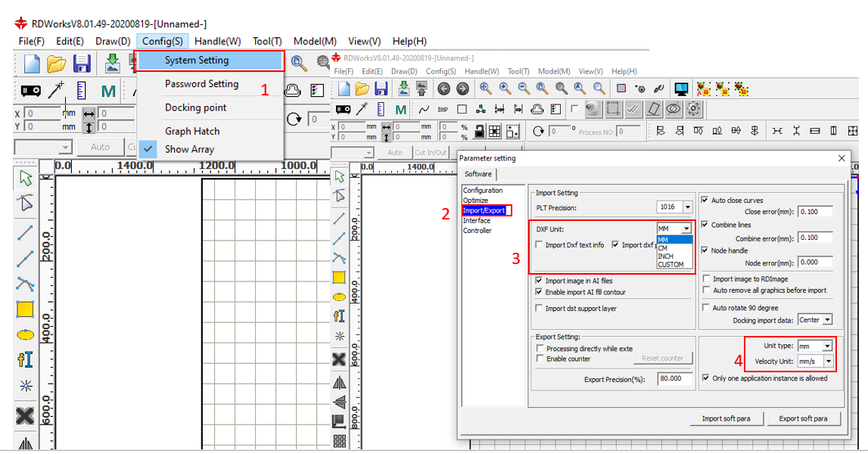Pick the yellow Rectangle tool in the Config-menu window
The width and height of the screenshot is (868, 454).
pyautogui.click(x=25, y=309)
